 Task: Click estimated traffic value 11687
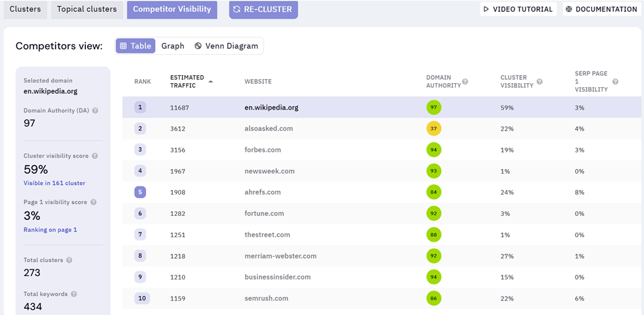pyautogui.click(x=180, y=108)
